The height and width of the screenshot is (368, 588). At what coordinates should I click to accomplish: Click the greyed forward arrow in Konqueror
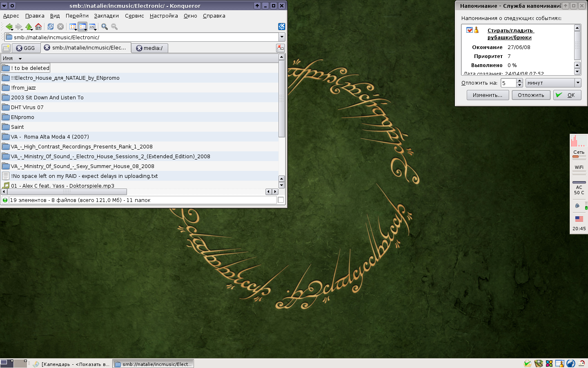[x=19, y=27]
